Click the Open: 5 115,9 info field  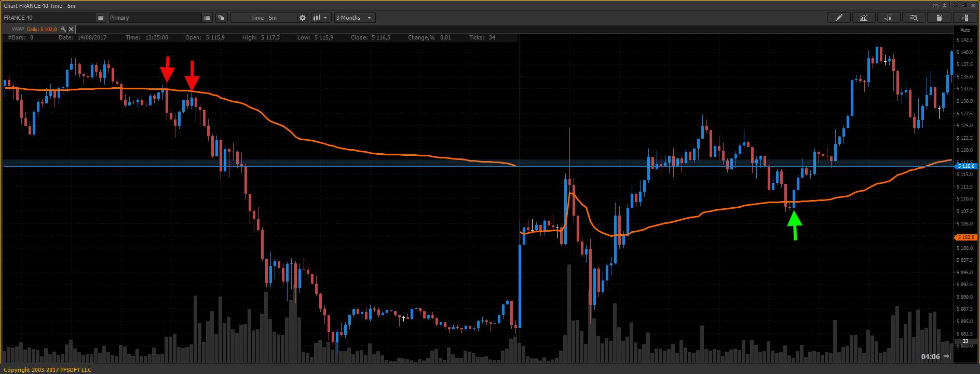click(205, 37)
